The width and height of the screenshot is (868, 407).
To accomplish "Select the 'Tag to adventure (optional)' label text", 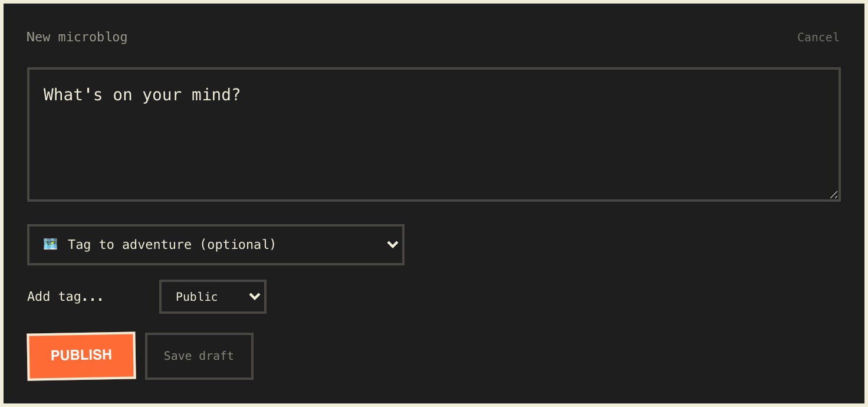I will point(172,244).
